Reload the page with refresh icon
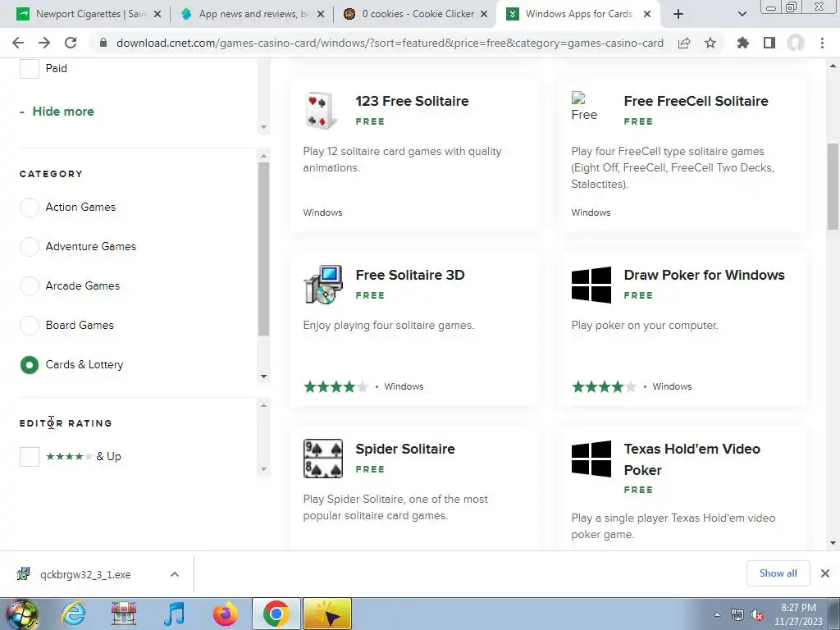The width and height of the screenshot is (840, 630). coord(71,43)
